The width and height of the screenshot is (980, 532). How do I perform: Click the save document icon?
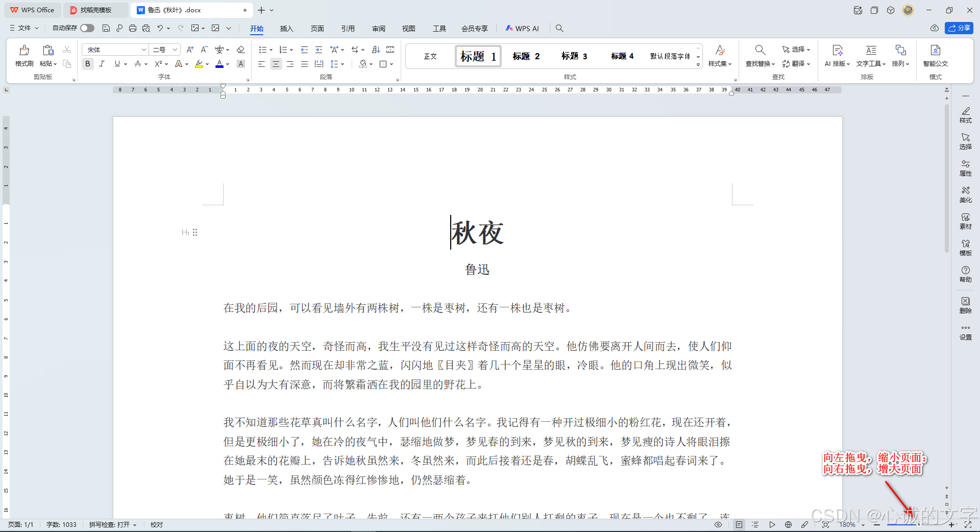click(106, 28)
